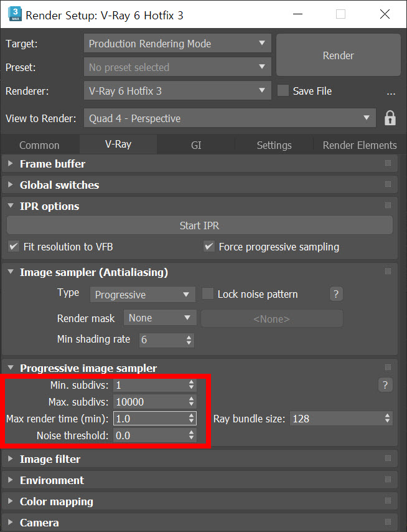This screenshot has height=532, width=407.
Task: Click Progressive image sampler grip icon
Action: tap(388, 367)
